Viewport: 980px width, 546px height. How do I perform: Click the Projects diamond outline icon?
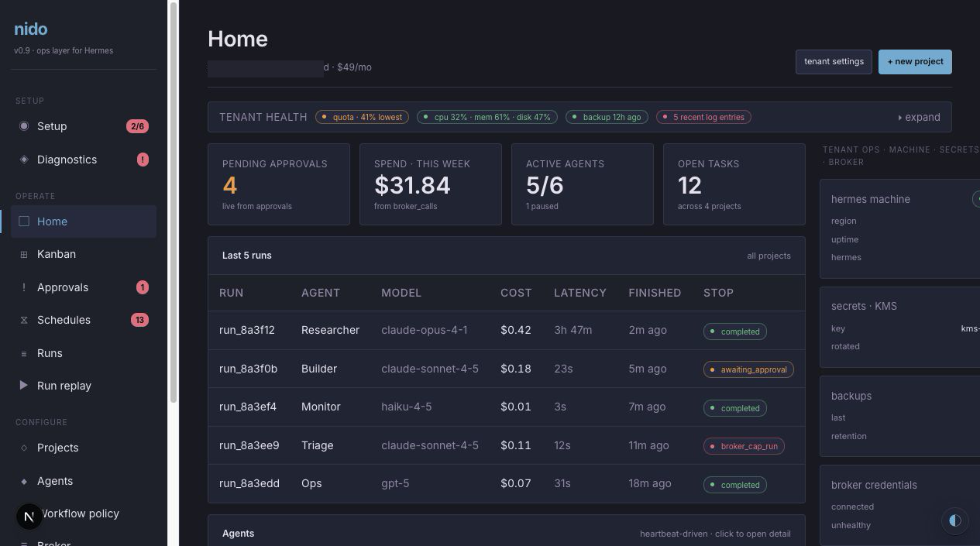[24, 448]
